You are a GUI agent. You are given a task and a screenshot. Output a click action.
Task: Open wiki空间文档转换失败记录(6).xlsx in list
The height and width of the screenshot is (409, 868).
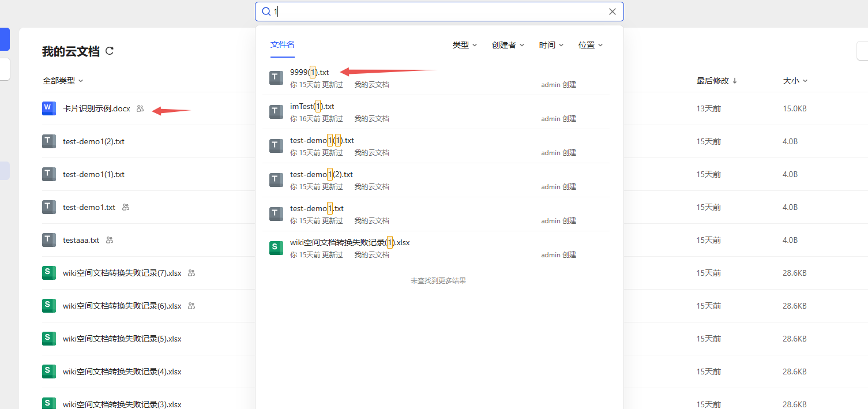click(122, 306)
